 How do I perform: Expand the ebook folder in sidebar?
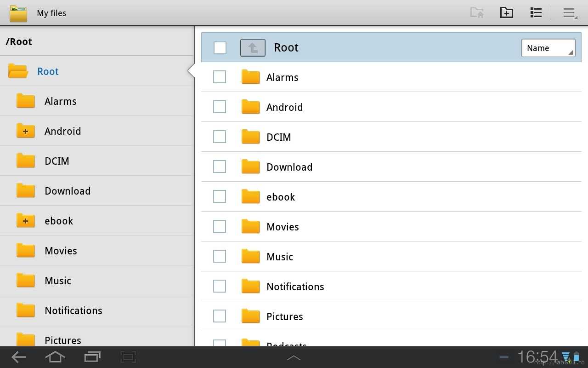[26, 221]
